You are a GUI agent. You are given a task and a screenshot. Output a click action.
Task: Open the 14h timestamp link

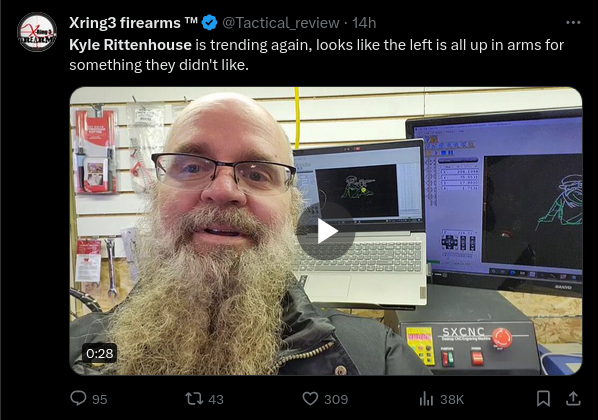(x=364, y=23)
